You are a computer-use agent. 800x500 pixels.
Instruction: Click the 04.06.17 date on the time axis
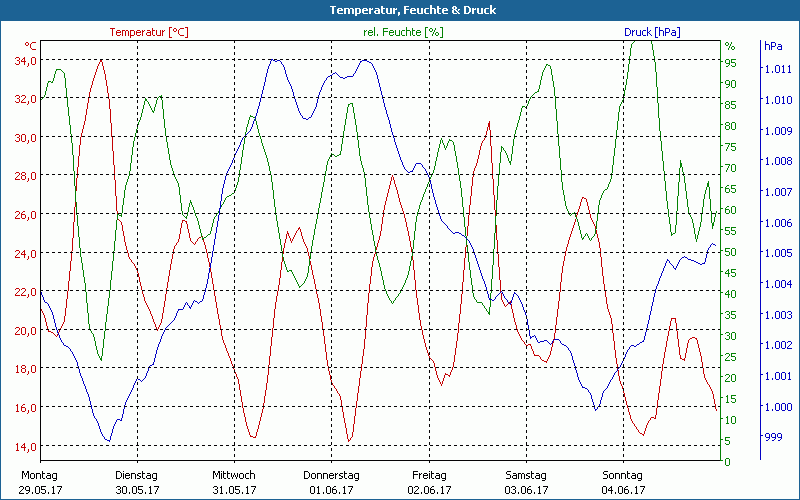tap(623, 490)
